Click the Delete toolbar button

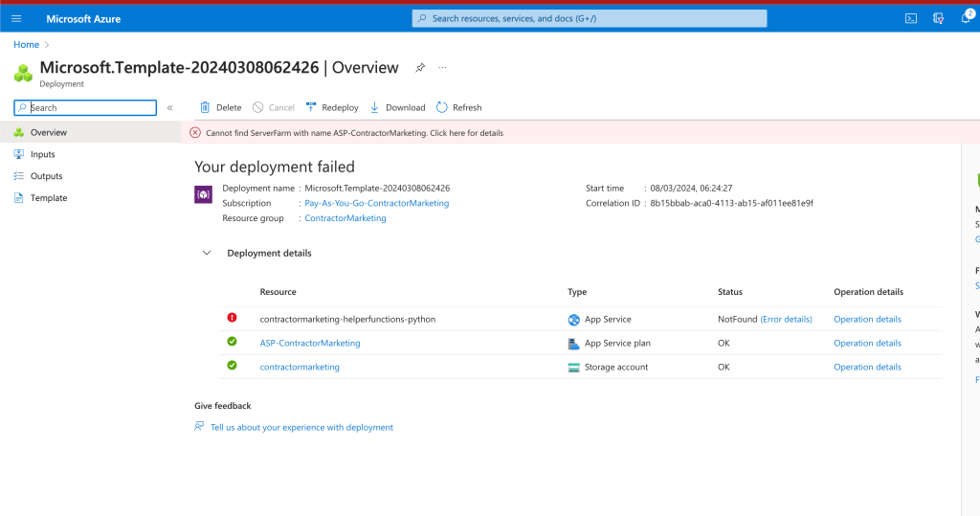click(x=221, y=107)
